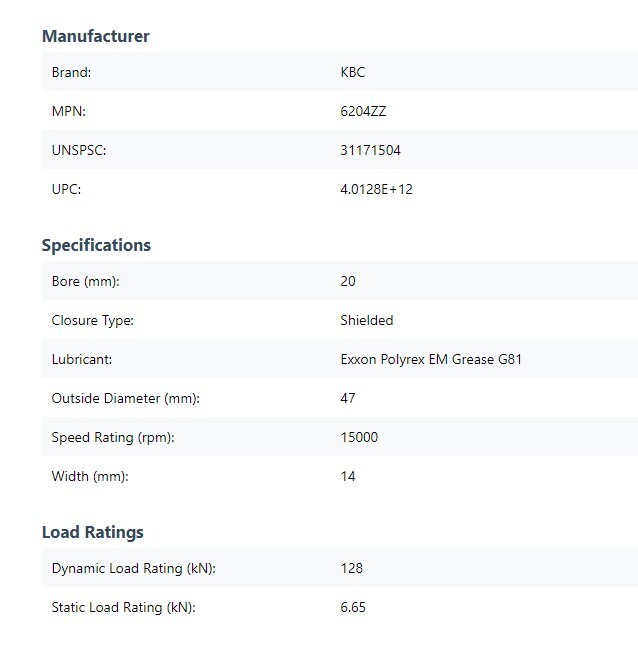Click the Load Ratings section heading
This screenshot has height=653, width=638.
click(x=92, y=532)
